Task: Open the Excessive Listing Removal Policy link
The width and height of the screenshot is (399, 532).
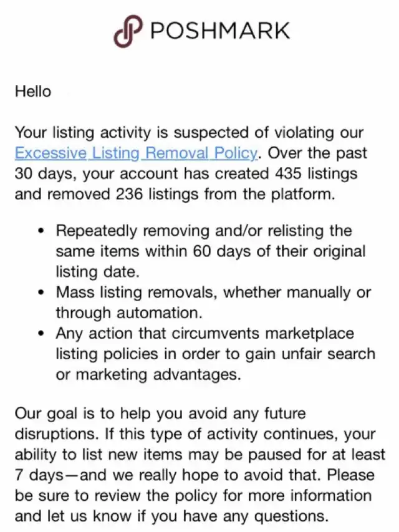Action: pos(137,153)
